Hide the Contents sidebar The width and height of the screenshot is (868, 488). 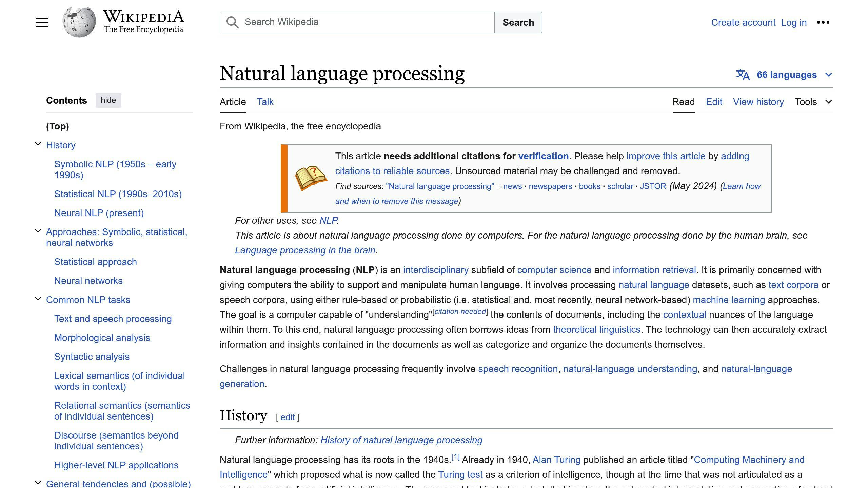[108, 100]
